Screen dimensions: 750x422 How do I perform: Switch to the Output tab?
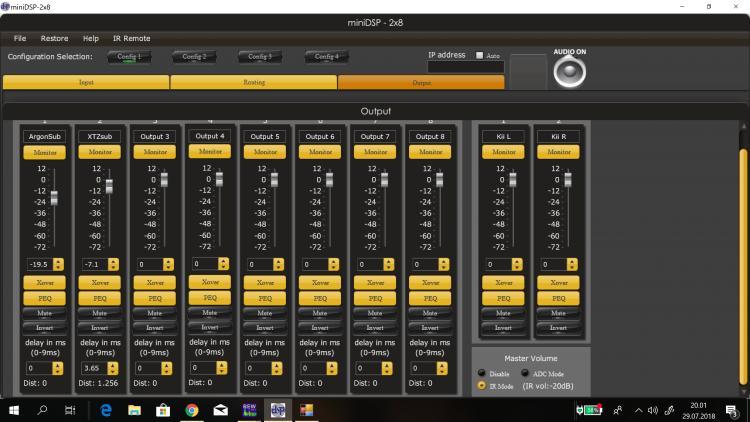421,82
